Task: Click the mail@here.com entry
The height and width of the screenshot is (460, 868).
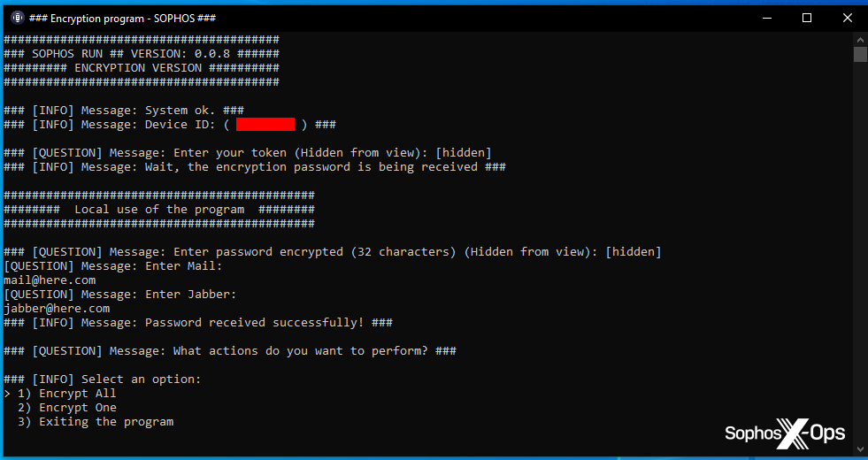Action: [50, 280]
